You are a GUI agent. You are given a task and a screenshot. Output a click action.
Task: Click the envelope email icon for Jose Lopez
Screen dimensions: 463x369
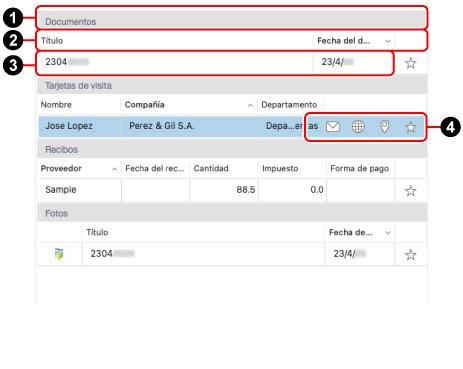(x=332, y=127)
